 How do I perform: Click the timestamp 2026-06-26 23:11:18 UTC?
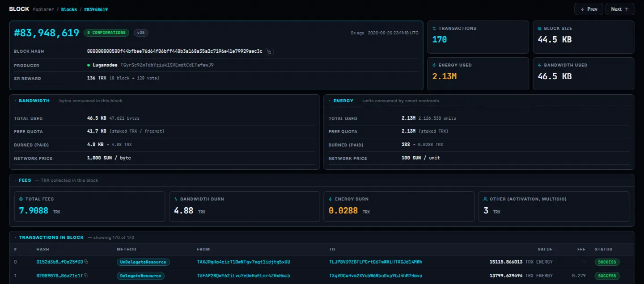[x=393, y=33]
